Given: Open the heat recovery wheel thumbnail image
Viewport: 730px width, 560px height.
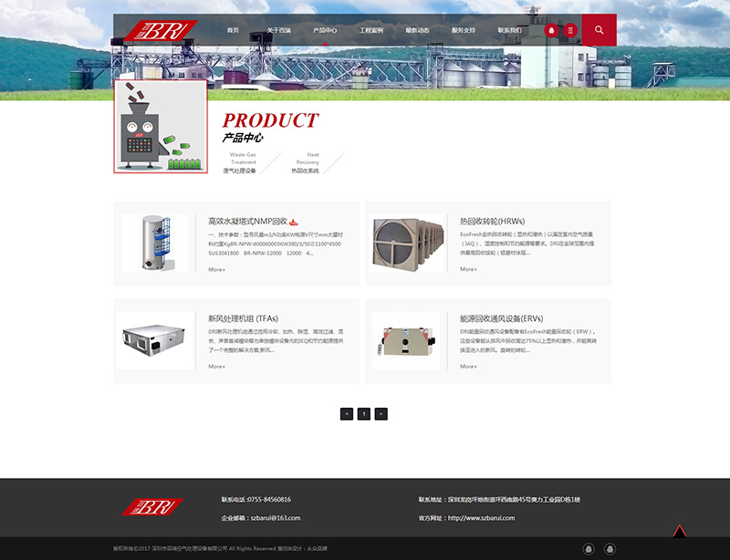Looking at the screenshot, I should (x=407, y=243).
